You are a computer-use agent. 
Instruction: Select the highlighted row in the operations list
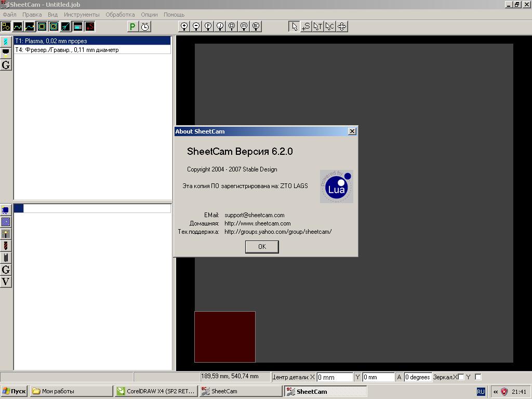pos(92,208)
